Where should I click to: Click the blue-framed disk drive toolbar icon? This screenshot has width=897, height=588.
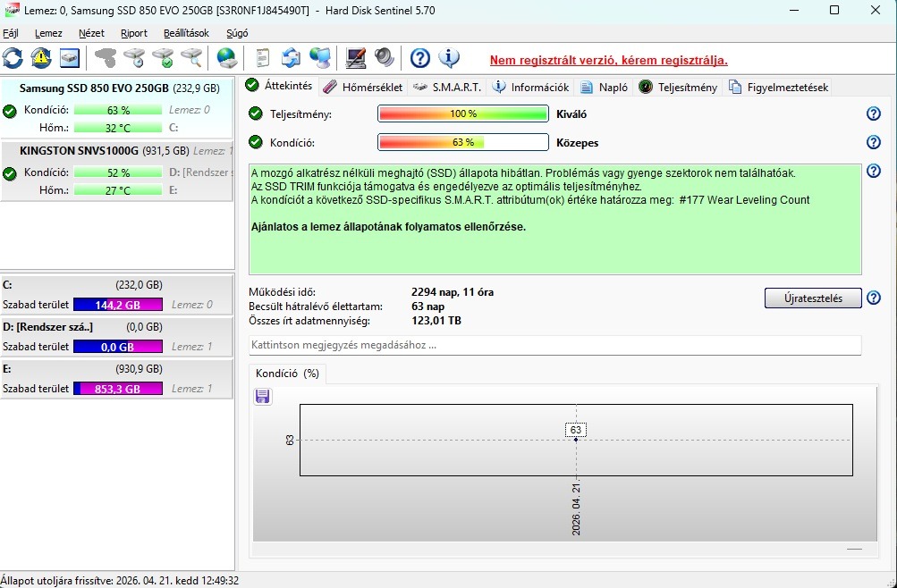[x=70, y=58]
